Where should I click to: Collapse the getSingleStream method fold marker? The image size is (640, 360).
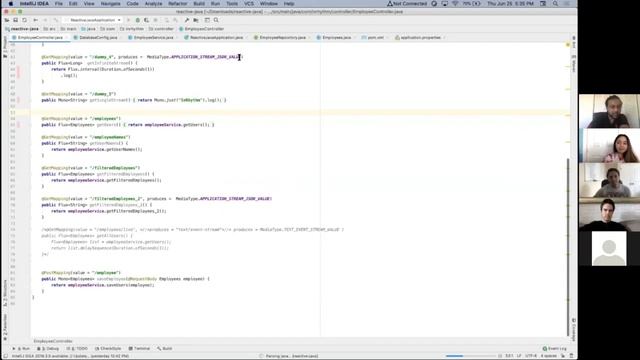pyautogui.click(x=31, y=100)
